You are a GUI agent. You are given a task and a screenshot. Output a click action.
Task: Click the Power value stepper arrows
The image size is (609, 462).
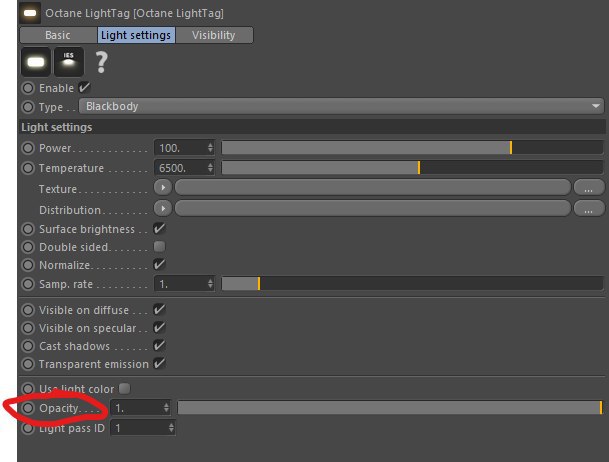[210, 148]
